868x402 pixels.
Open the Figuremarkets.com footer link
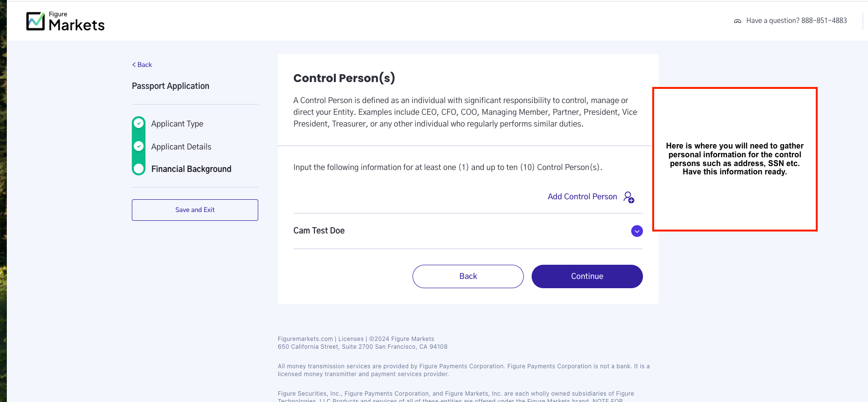coord(305,339)
